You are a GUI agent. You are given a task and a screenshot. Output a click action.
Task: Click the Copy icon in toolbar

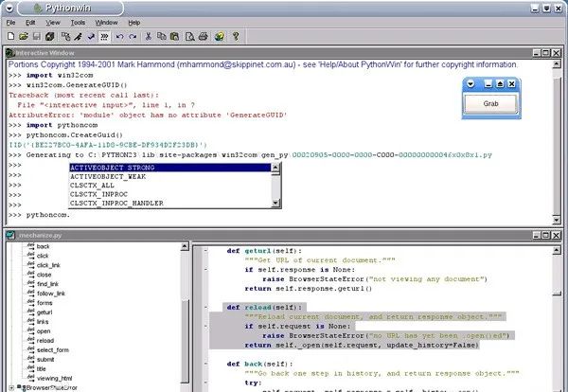pyautogui.click(x=162, y=36)
